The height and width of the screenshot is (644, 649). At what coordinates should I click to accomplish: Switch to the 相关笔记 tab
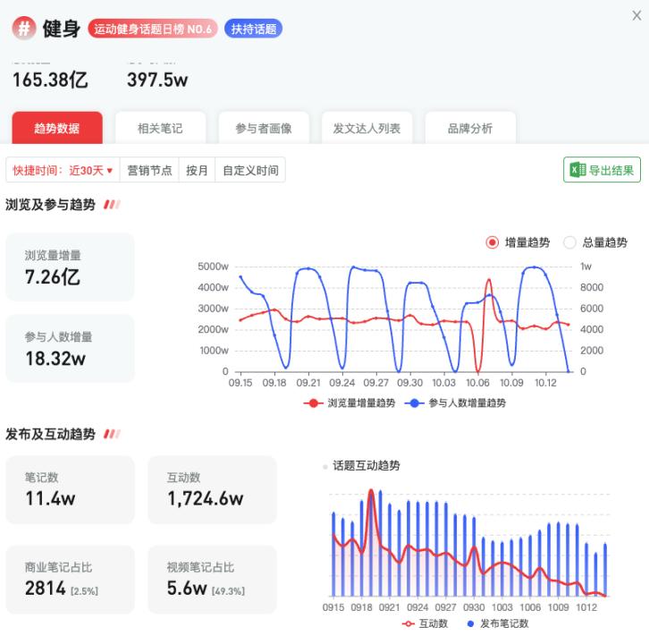click(160, 128)
